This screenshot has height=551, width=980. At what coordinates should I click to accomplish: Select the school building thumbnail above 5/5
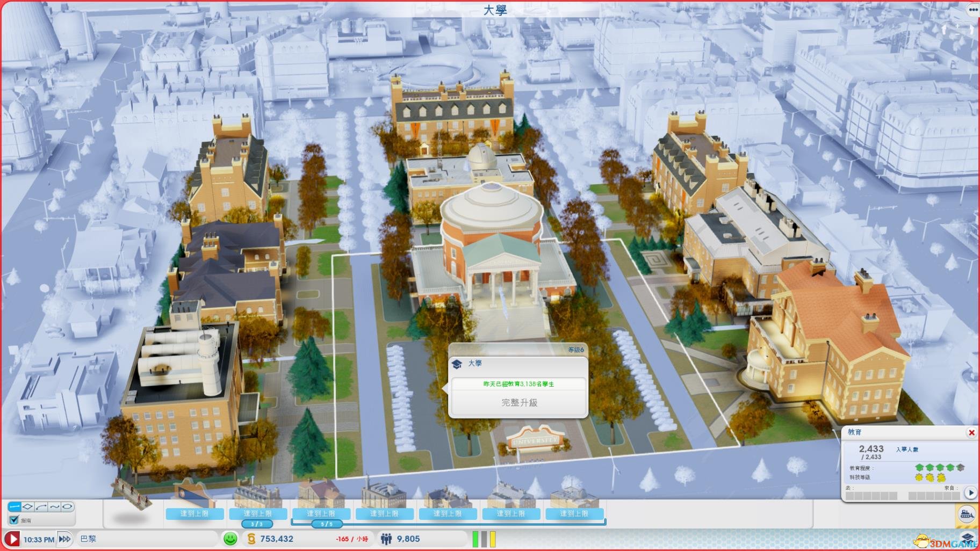321,493
